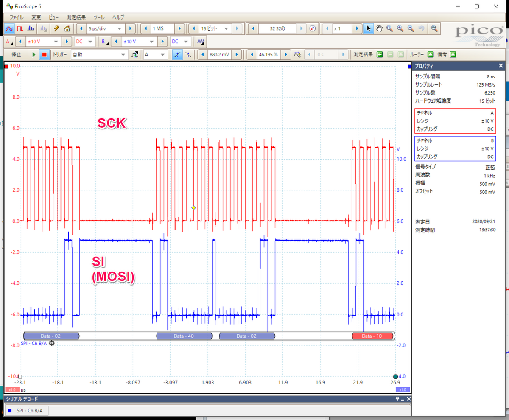Increase trigger threshold 880.2 mV with right arrow

pos(238,54)
